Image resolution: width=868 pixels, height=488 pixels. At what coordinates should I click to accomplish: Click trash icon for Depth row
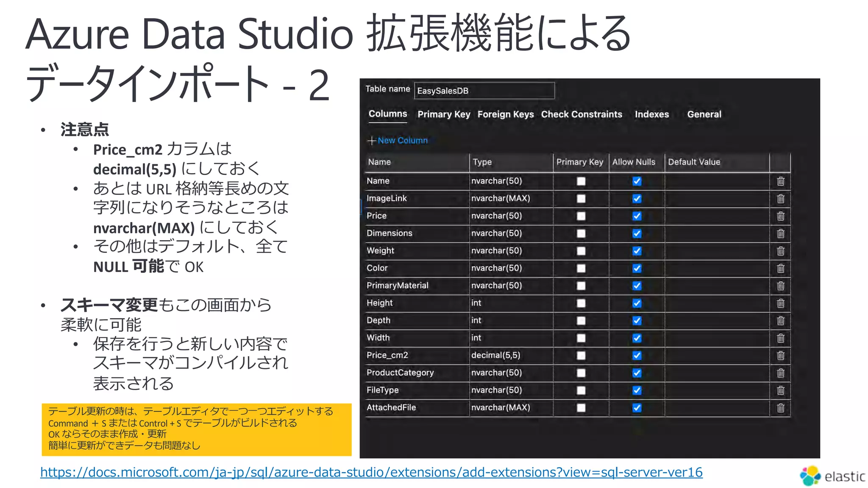pyautogui.click(x=781, y=321)
